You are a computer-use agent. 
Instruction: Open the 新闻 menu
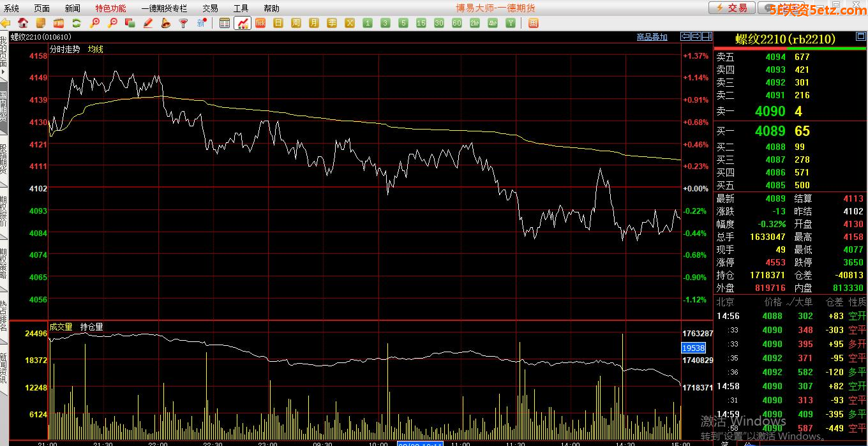[73, 8]
